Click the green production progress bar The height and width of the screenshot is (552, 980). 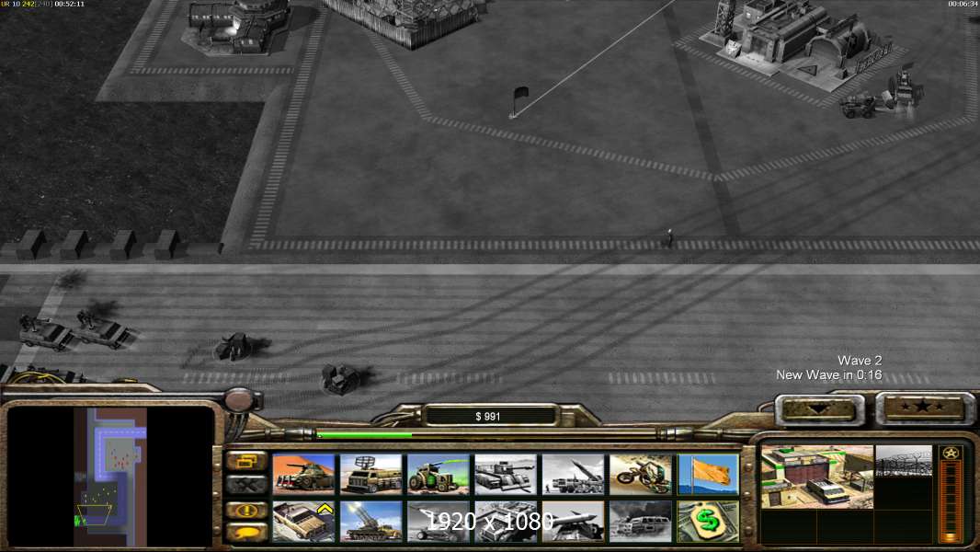coord(364,435)
